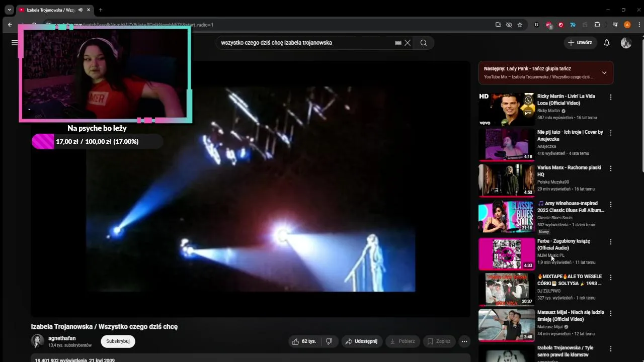Open options menu for Farba video

click(x=611, y=242)
